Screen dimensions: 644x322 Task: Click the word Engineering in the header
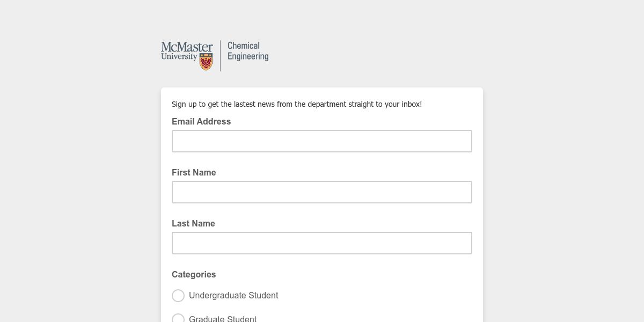(248, 56)
